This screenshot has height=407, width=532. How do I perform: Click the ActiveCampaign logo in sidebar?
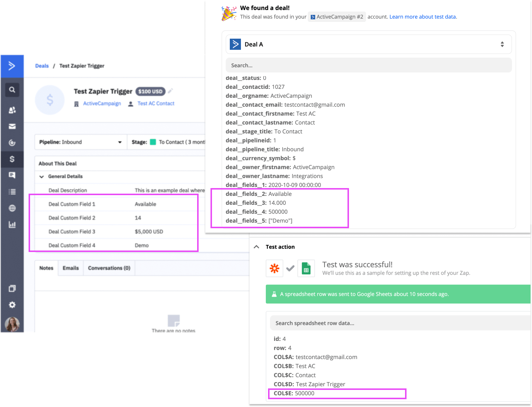click(x=12, y=66)
